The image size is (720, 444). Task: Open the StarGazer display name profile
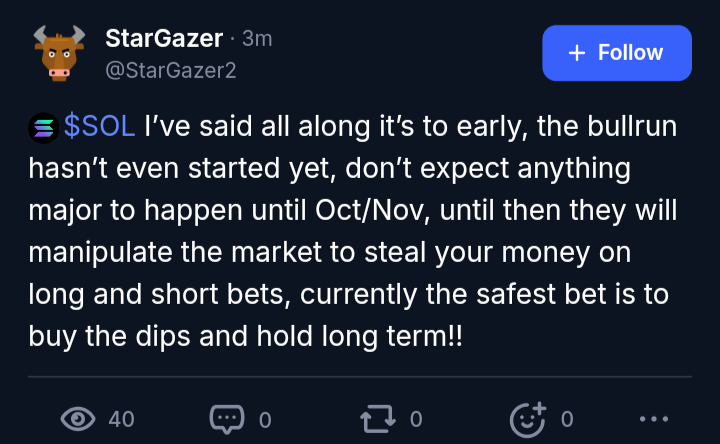coord(164,38)
